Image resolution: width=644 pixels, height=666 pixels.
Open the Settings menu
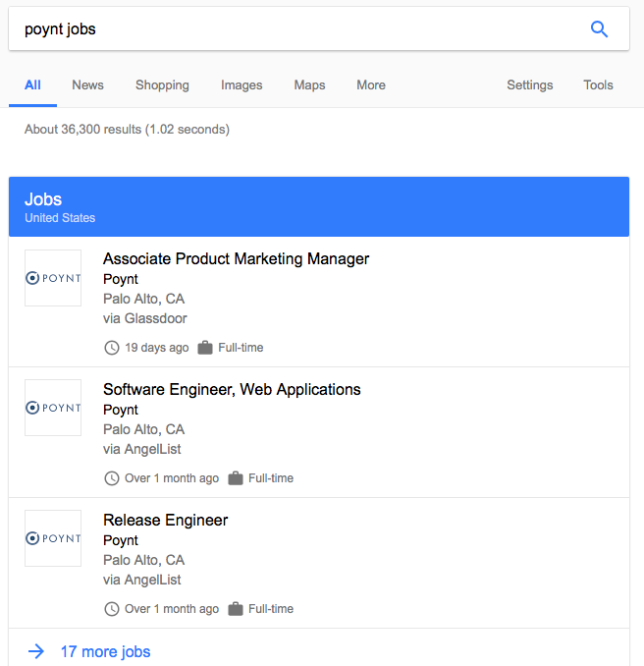click(x=530, y=84)
